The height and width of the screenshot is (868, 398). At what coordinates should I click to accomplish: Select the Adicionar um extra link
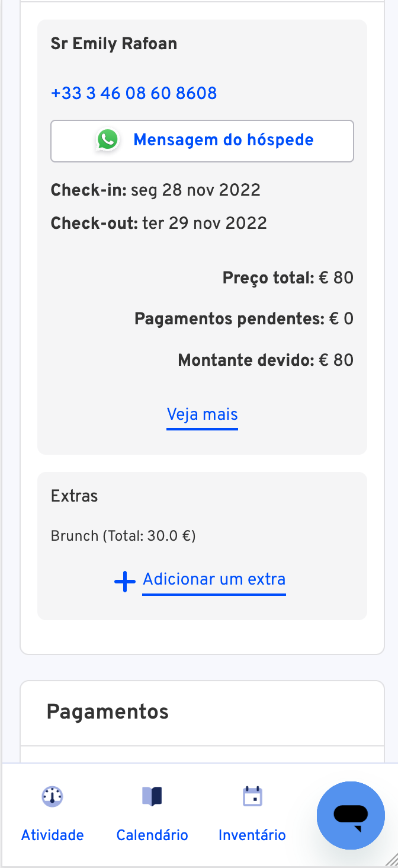click(214, 579)
